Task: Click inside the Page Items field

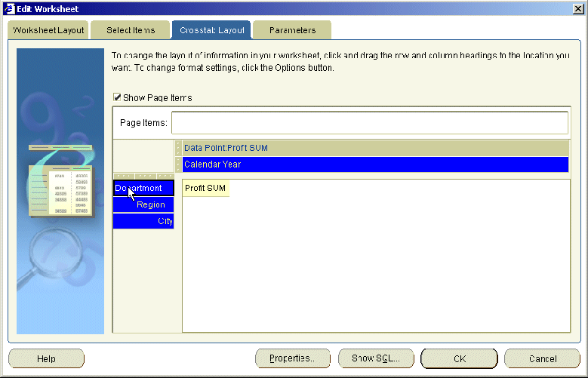Action: click(370, 123)
